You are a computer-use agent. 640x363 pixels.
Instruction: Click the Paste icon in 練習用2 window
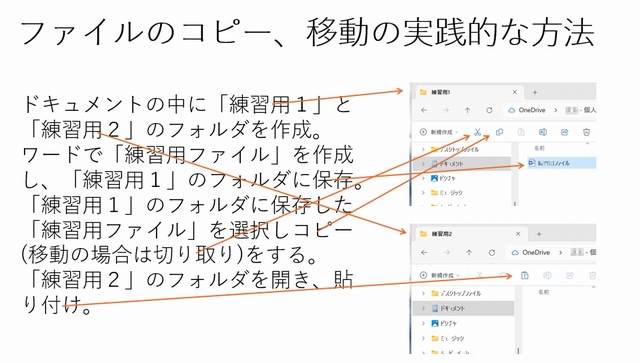point(525,276)
